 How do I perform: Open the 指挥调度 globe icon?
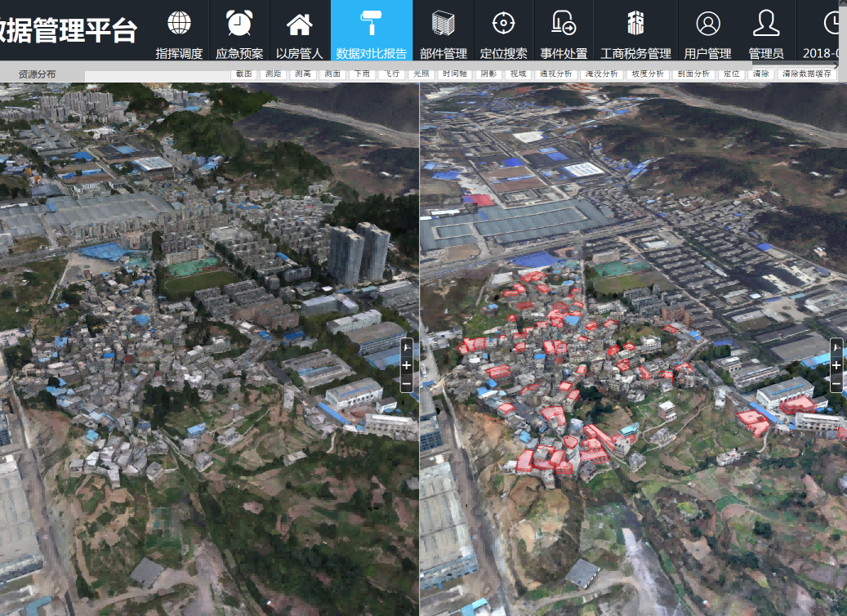[179, 23]
